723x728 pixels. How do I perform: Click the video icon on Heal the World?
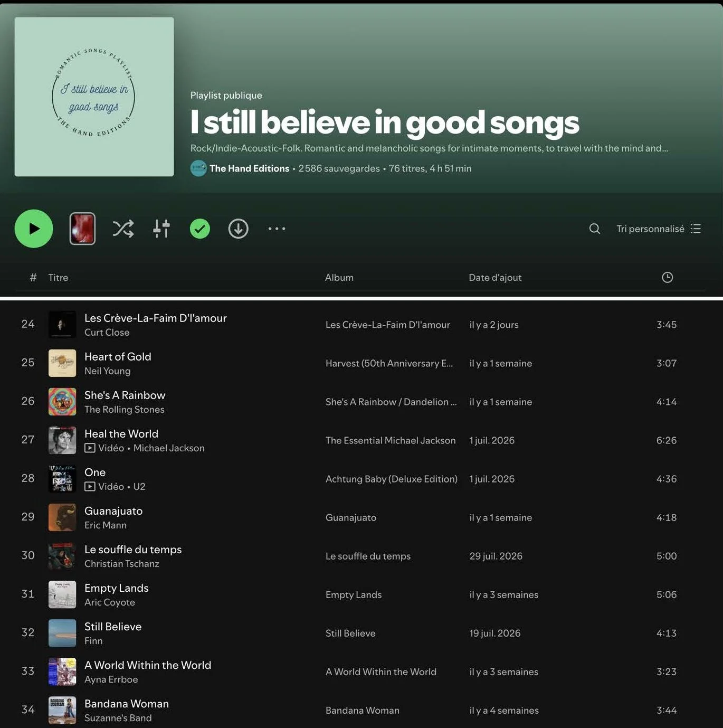[x=90, y=448]
